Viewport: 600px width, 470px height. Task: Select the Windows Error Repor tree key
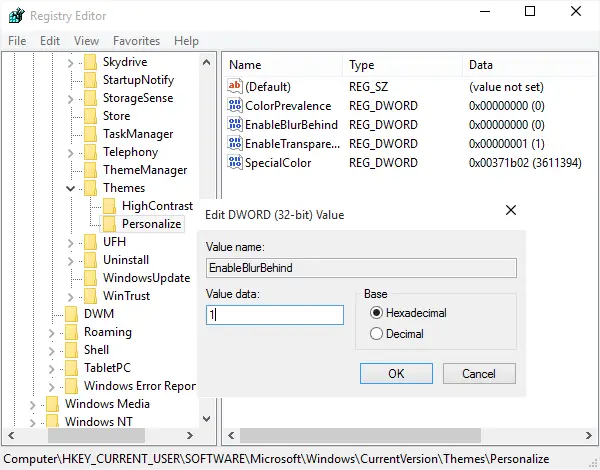pos(140,386)
